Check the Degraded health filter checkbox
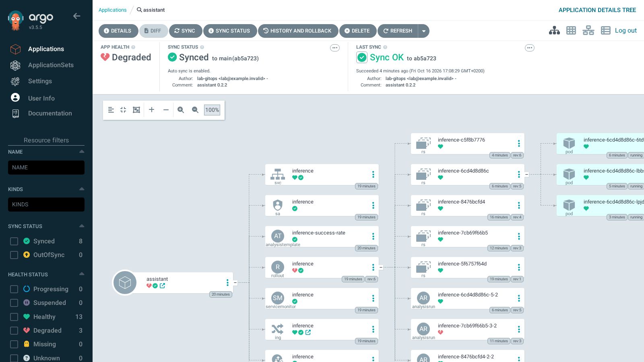Screen dimensions: 644x362 [14, 330]
